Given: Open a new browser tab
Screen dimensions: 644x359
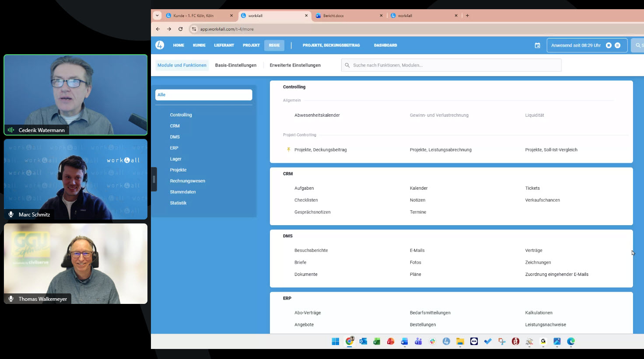Looking at the screenshot, I should point(467,15).
